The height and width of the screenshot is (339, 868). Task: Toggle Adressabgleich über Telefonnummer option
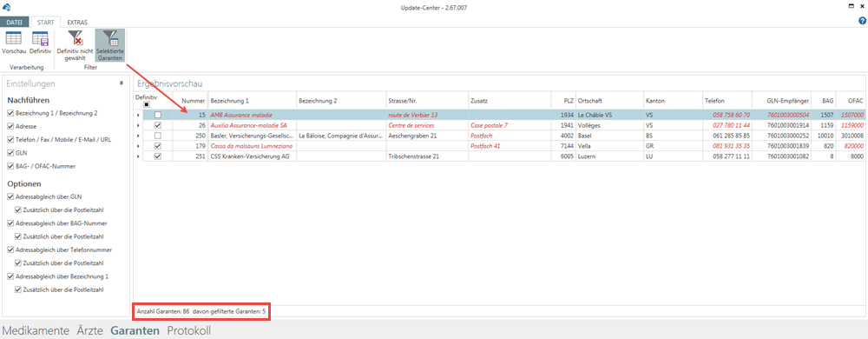(x=11, y=249)
